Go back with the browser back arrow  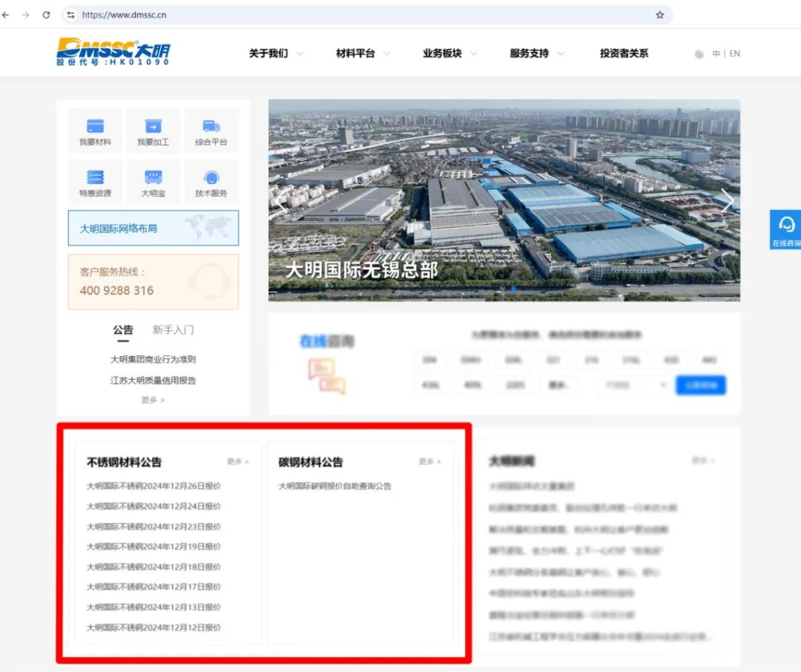coord(6,15)
